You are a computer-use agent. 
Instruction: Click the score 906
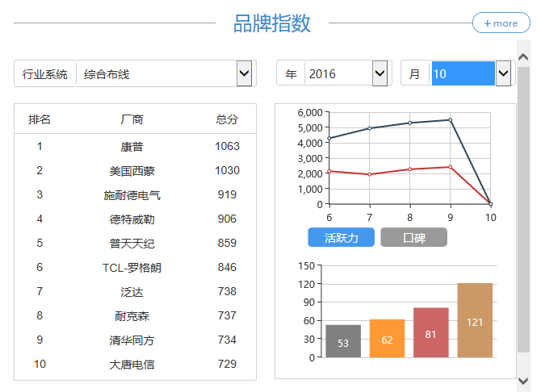coord(227,219)
